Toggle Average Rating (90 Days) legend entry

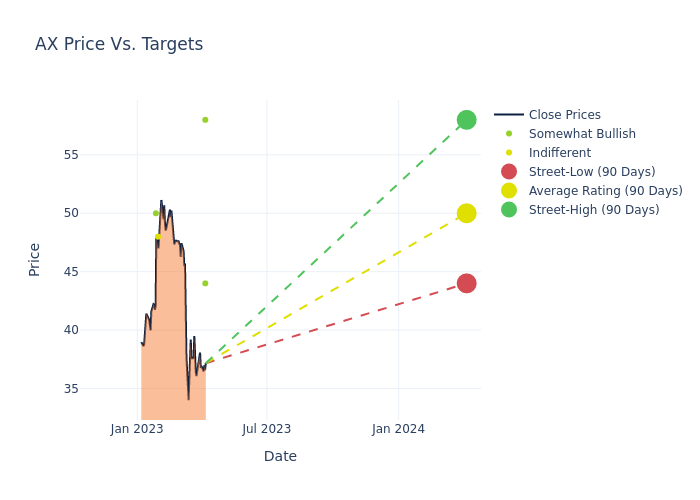(605, 191)
